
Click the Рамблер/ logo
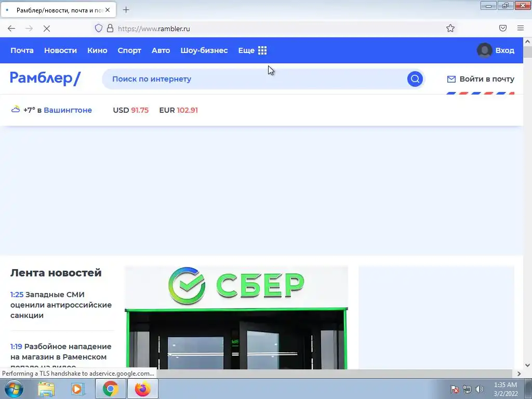coord(45,78)
